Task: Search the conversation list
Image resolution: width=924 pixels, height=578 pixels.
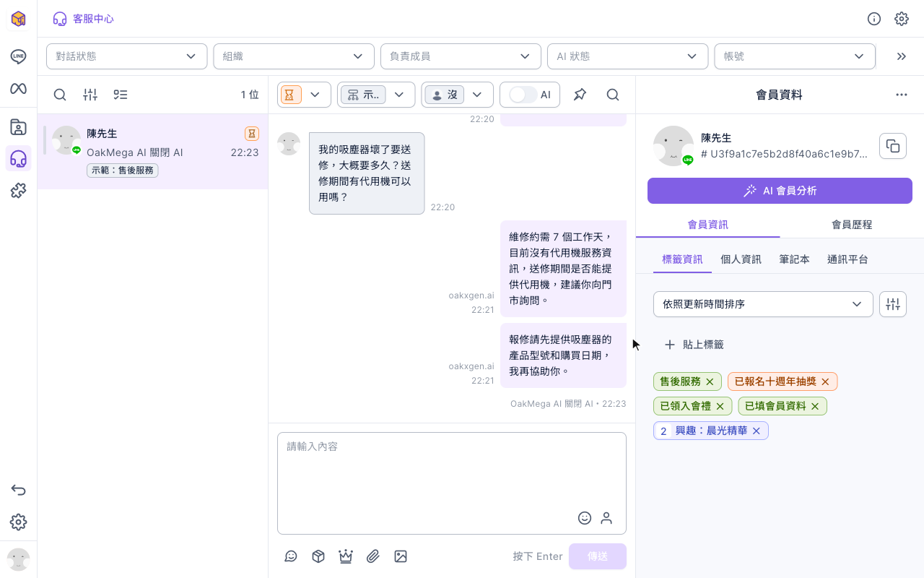Action: point(60,95)
